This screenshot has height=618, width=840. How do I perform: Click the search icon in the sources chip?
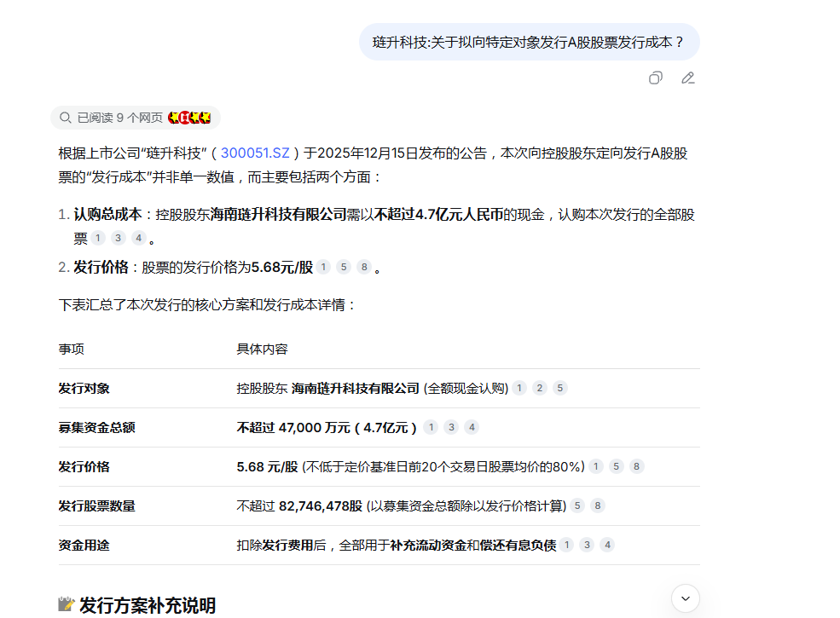pyautogui.click(x=66, y=118)
